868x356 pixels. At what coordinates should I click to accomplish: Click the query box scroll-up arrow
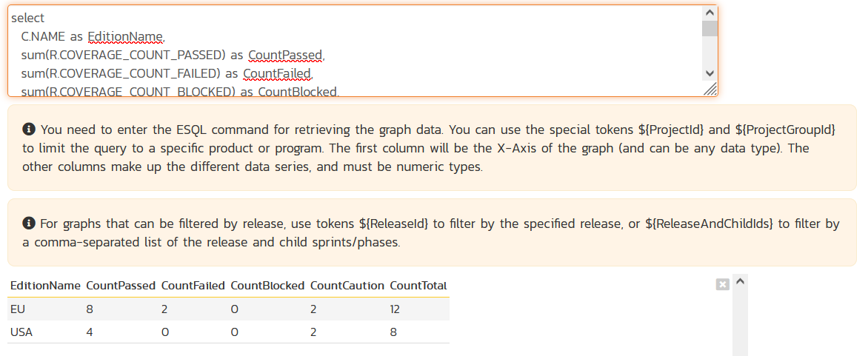pyautogui.click(x=710, y=13)
